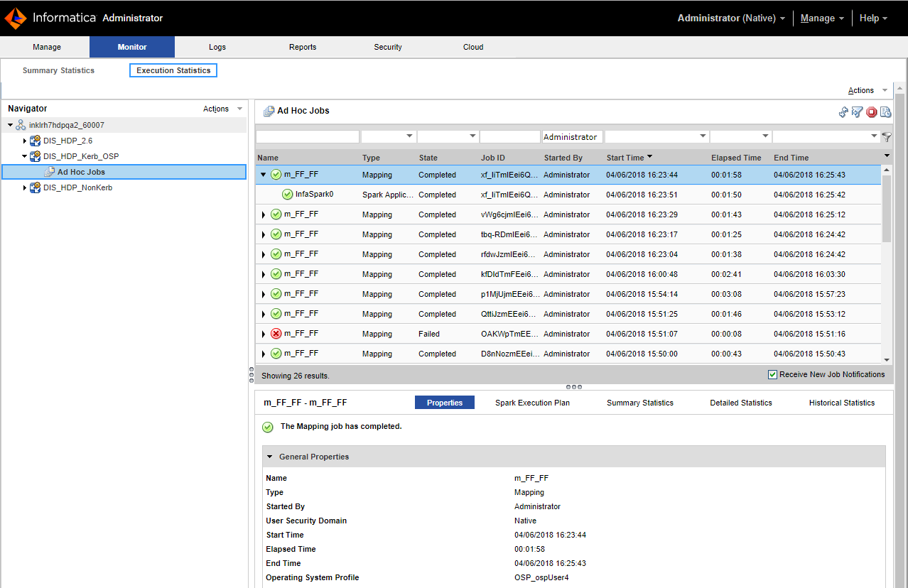This screenshot has height=588, width=908.
Task: Open the Type filter dropdown
Action: click(x=409, y=136)
